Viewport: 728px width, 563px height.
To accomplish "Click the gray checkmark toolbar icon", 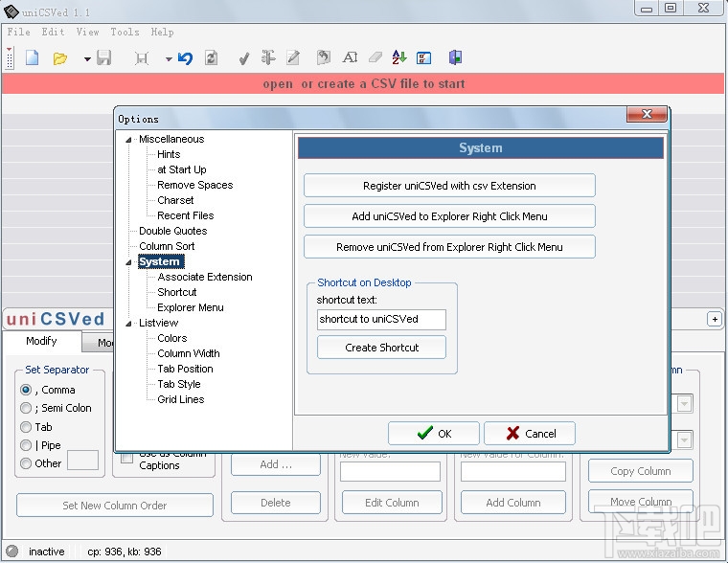I will point(243,58).
